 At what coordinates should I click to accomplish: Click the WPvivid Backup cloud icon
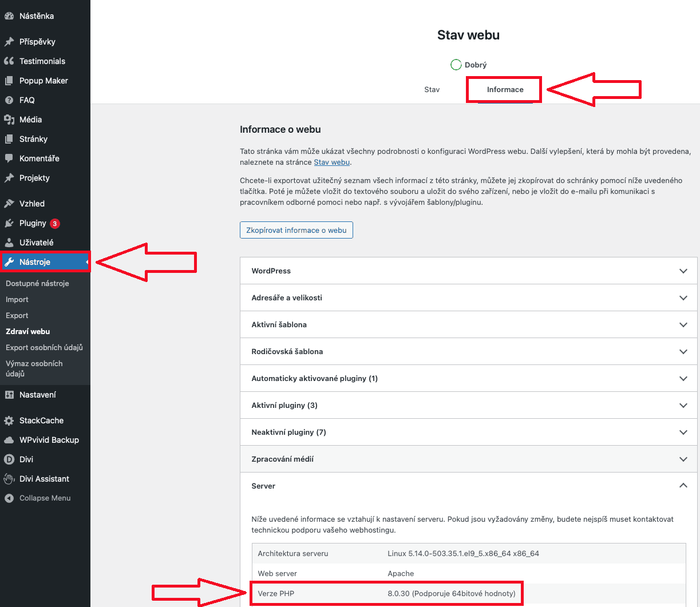9,440
